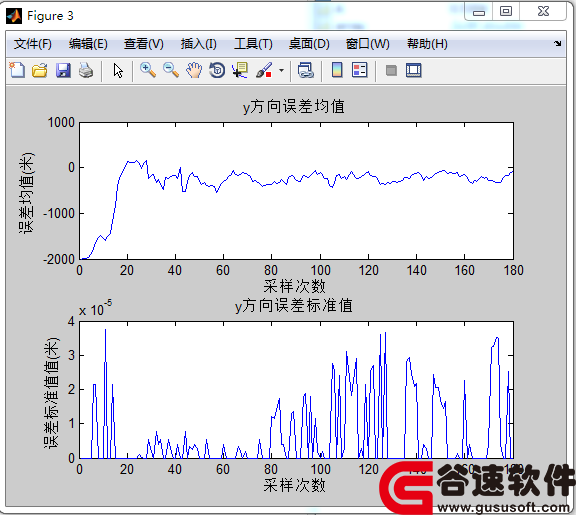Expand the Brush color dropdown arrow
This screenshot has width=576, height=515.
click(x=281, y=70)
